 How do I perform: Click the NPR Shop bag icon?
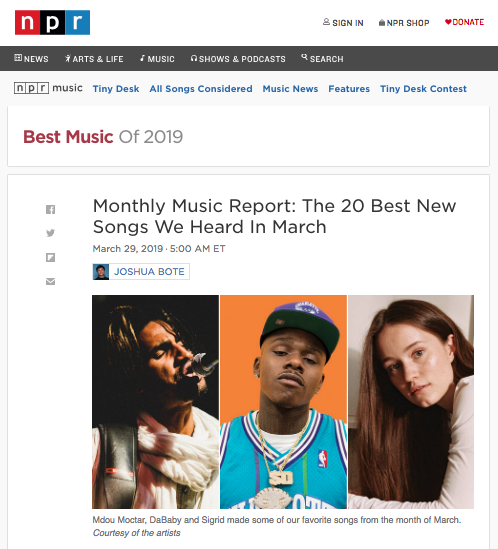pyautogui.click(x=382, y=22)
